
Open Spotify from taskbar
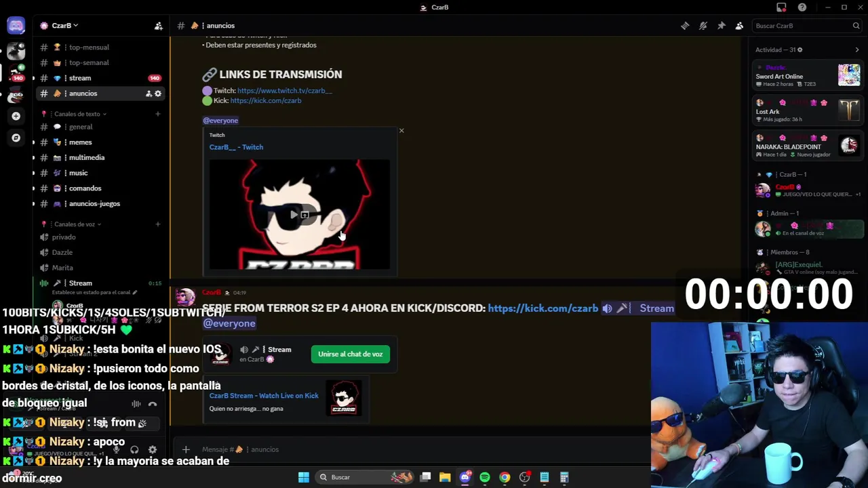click(485, 477)
